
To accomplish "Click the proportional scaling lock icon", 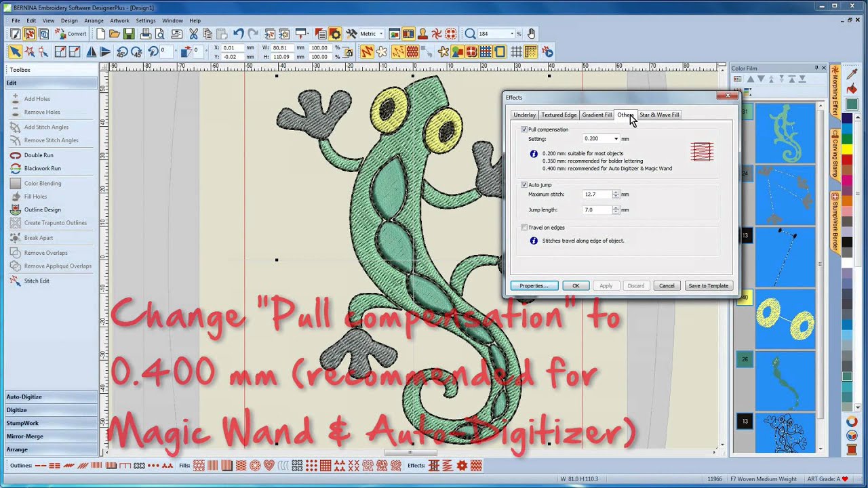I will click(x=348, y=52).
